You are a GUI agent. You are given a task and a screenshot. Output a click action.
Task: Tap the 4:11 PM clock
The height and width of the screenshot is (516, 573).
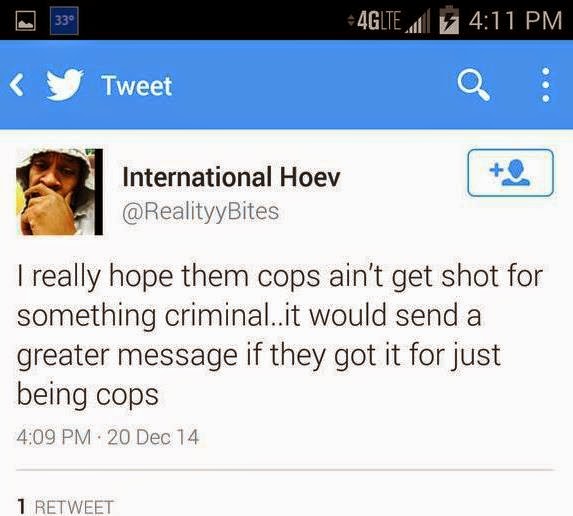[515, 20]
